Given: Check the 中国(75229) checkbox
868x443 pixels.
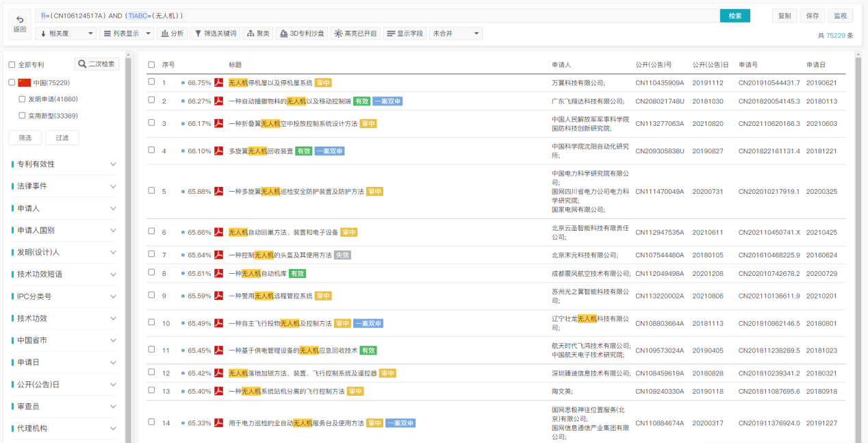Looking at the screenshot, I should click(12, 82).
